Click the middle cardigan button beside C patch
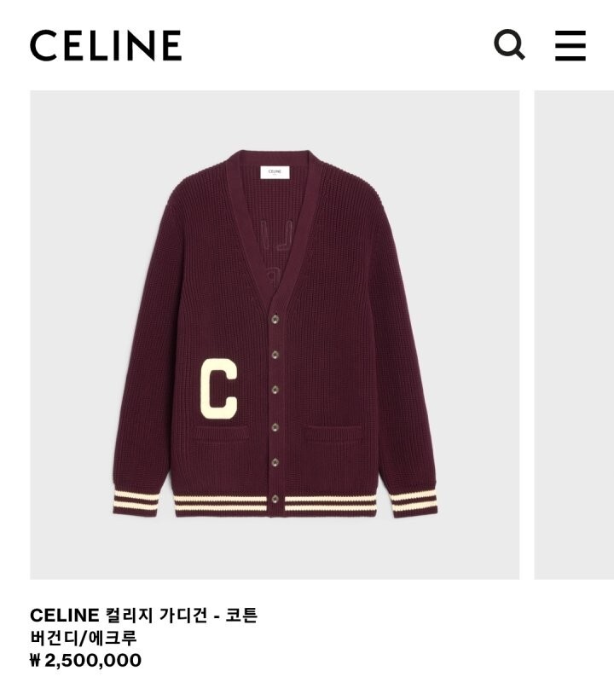614x700 pixels. [x=275, y=390]
